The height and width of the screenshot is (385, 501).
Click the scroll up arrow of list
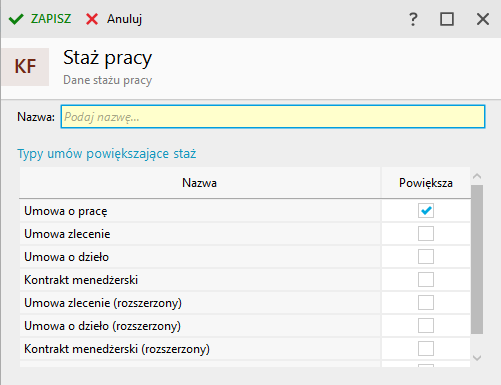pos(477,176)
